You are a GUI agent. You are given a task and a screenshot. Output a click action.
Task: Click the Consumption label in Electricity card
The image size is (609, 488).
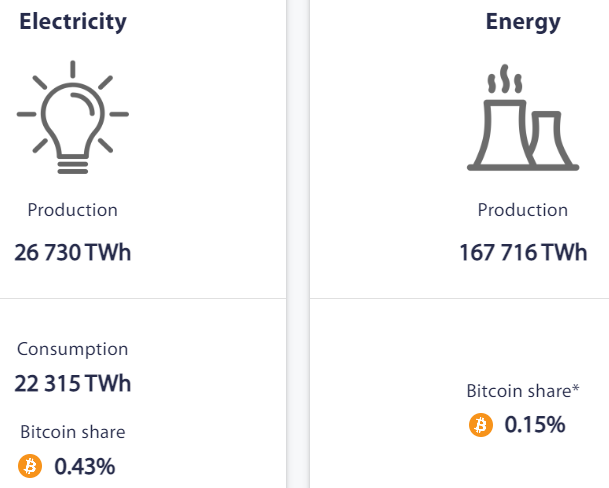coord(73,350)
